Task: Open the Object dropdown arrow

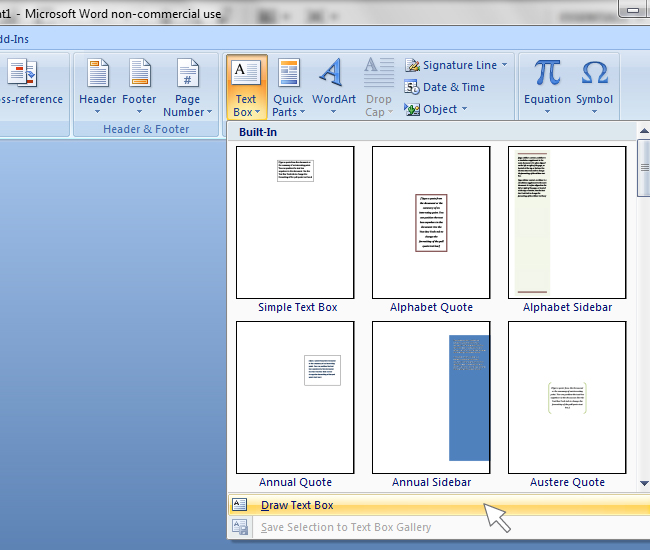Action: coord(464,109)
